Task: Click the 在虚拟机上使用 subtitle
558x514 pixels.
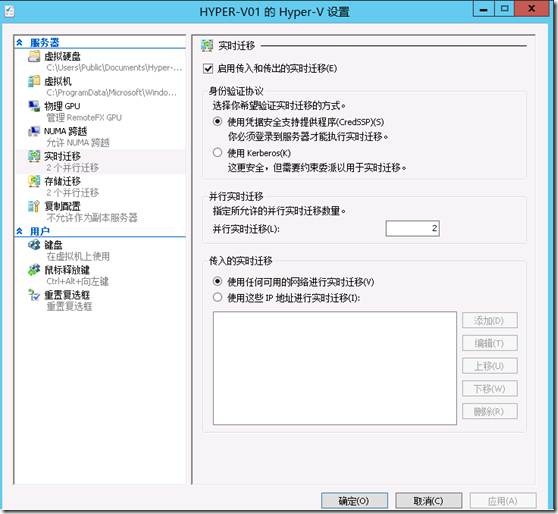Action: pyautogui.click(x=78, y=256)
